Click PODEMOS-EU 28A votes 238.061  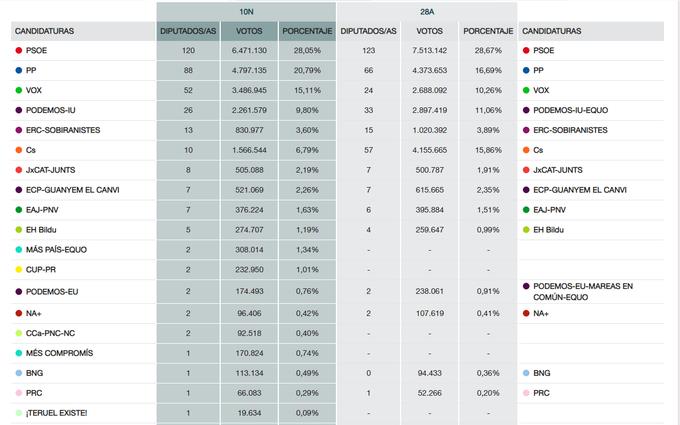pyautogui.click(x=430, y=291)
